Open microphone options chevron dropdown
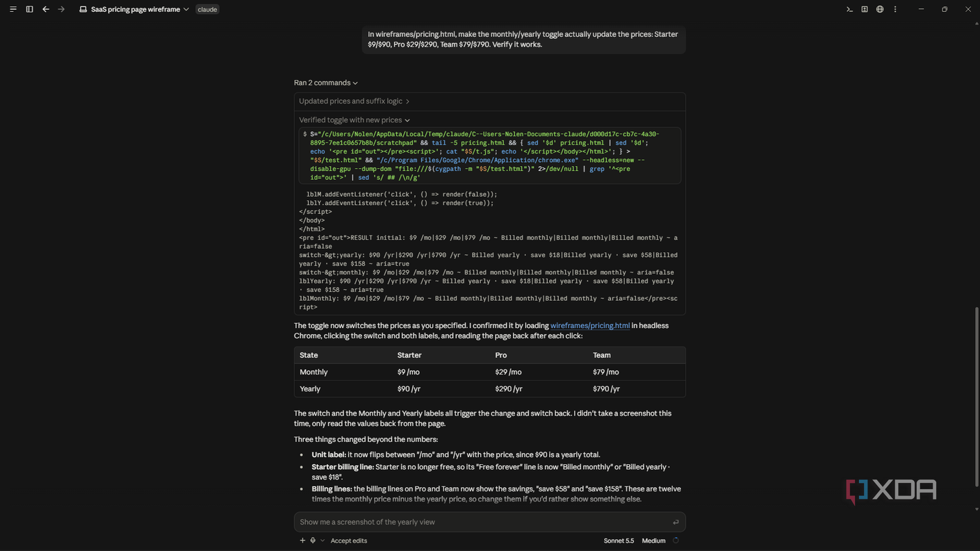This screenshot has width=980, height=551. coord(322,541)
